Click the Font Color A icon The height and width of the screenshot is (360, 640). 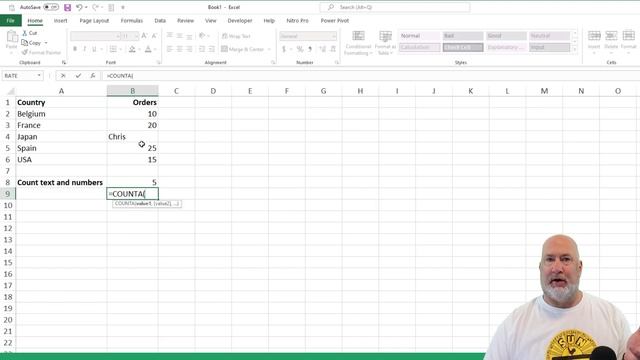coord(148,49)
